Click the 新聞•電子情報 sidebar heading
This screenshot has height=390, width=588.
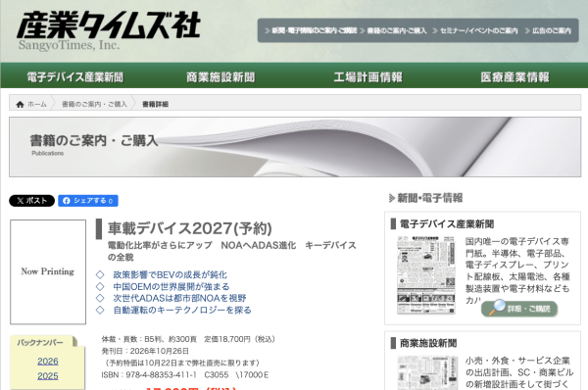tap(430, 198)
